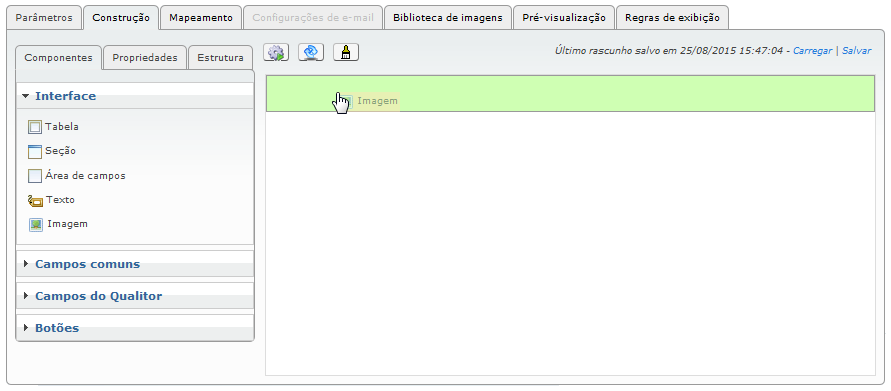Click the Carregar link
Screen dimensions: 891x391
pos(813,51)
